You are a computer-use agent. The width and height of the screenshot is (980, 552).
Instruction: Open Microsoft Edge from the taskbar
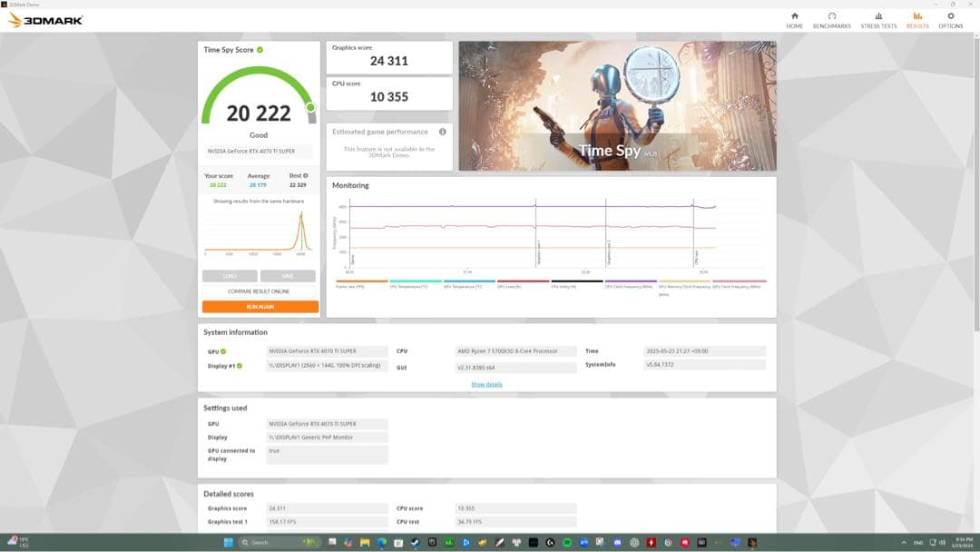380,542
